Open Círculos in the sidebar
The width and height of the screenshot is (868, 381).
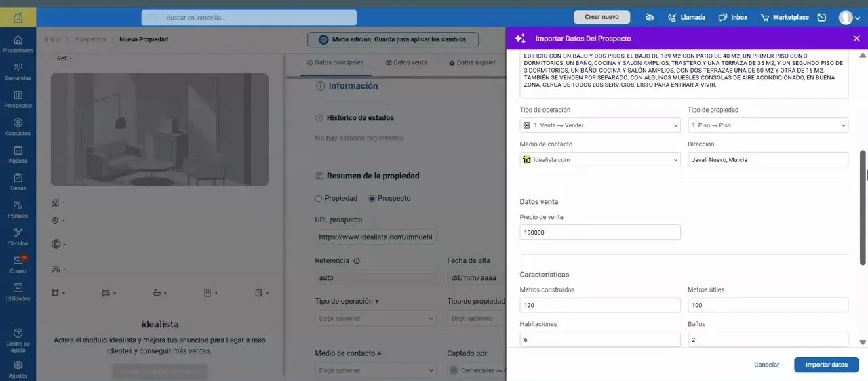(18, 237)
